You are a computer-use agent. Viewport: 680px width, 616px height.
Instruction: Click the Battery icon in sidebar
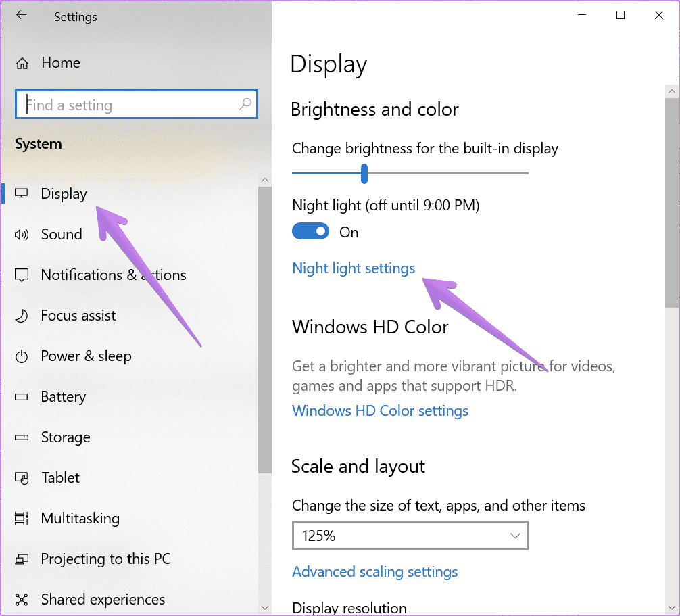[x=22, y=397]
